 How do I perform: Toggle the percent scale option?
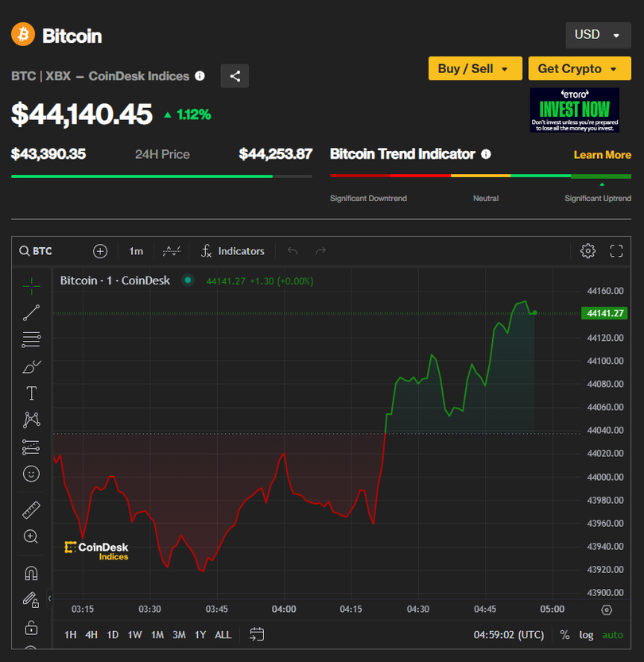(564, 635)
